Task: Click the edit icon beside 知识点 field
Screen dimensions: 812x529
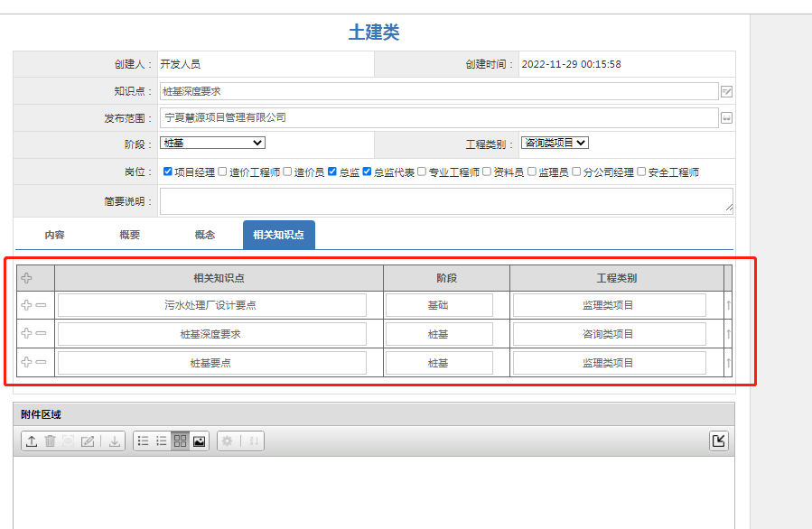Action: tap(726, 91)
